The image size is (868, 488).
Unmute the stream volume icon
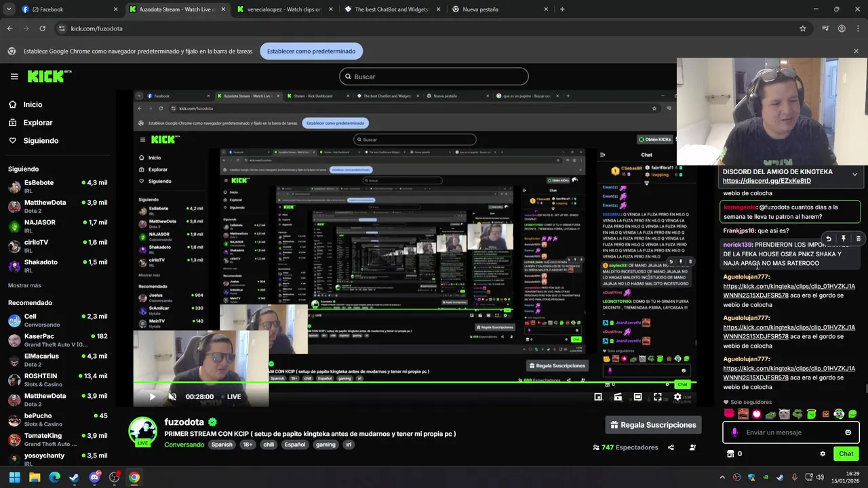172,396
